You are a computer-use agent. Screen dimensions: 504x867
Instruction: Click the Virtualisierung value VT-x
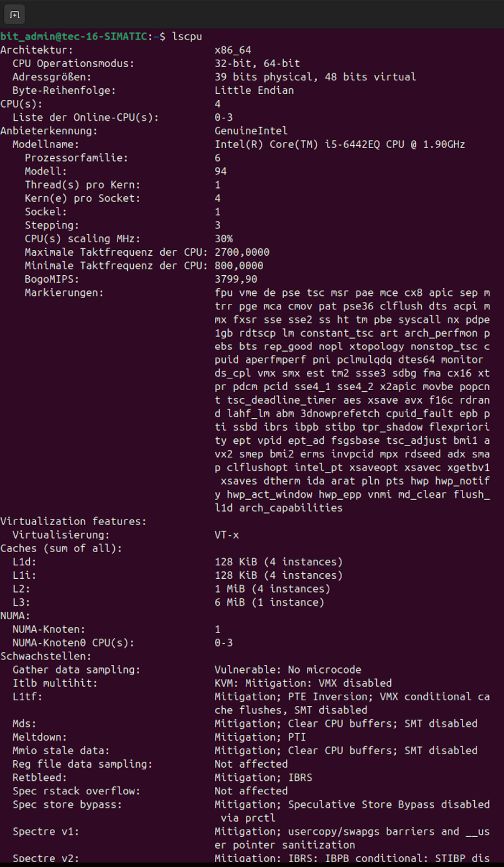226,535
